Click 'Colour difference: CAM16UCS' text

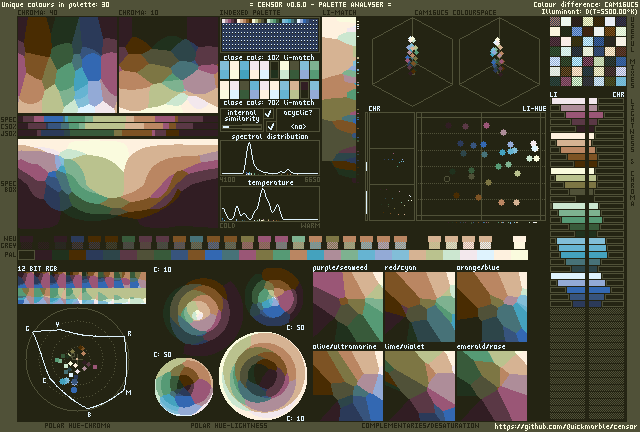point(585,4)
